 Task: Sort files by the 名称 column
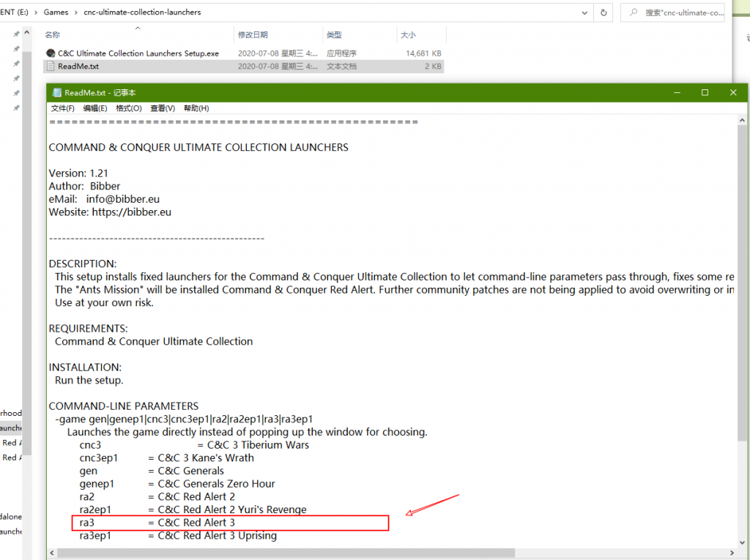pos(53,35)
